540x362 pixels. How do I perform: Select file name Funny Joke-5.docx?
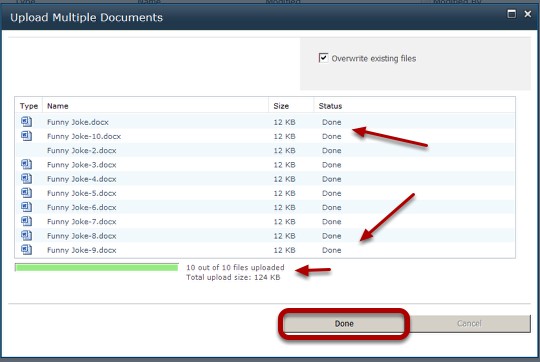(82, 193)
